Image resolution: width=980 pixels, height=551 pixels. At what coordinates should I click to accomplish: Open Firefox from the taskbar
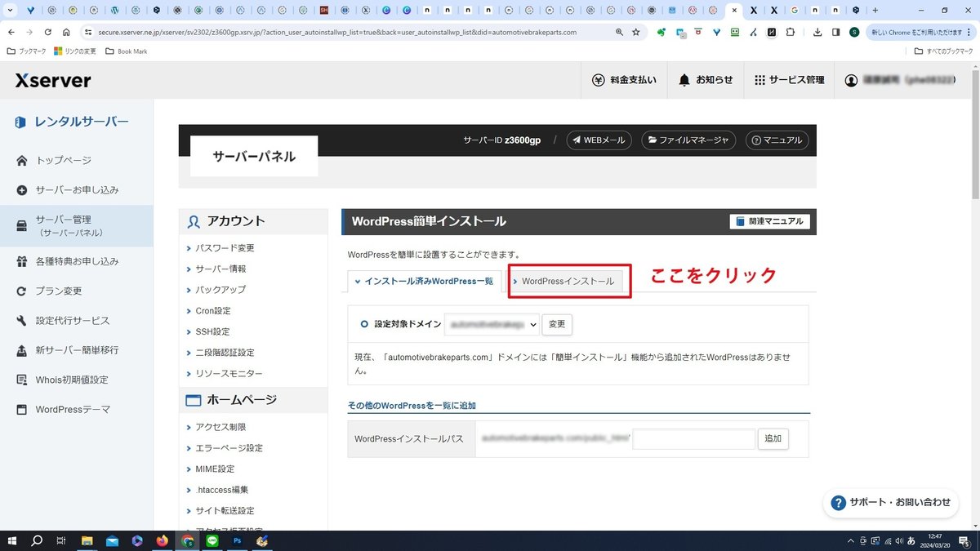pos(162,540)
